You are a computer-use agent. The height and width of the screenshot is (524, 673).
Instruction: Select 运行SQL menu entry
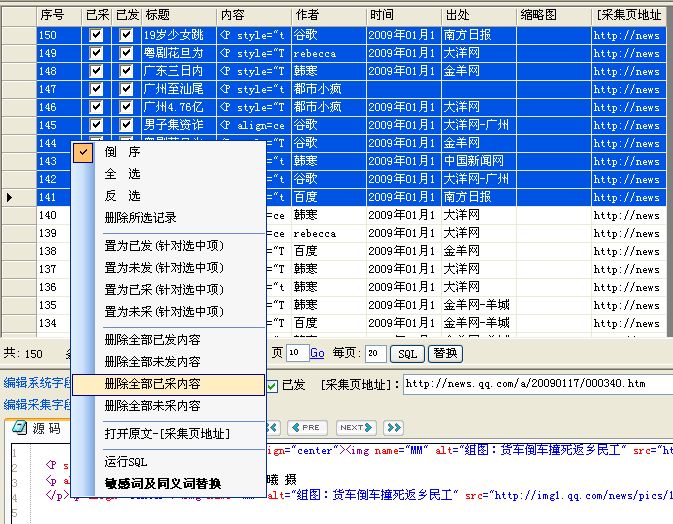point(168,462)
